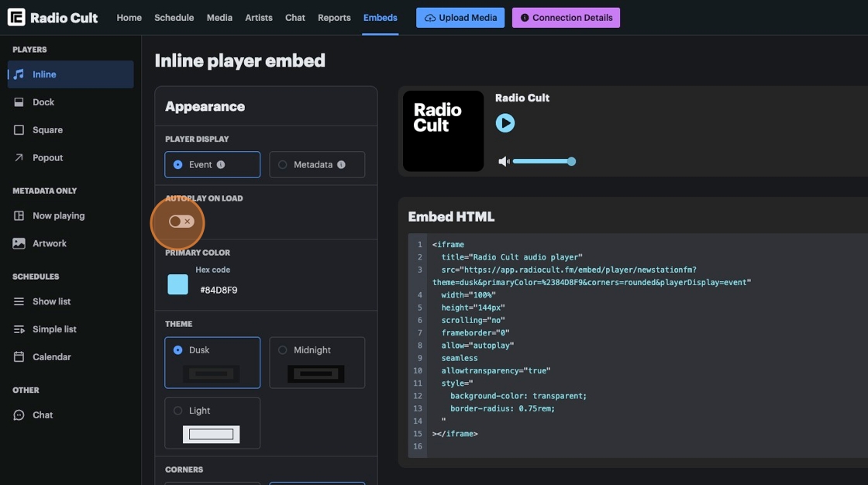The image size is (868, 485).
Task: Select the Event player display option
Action: point(212,164)
